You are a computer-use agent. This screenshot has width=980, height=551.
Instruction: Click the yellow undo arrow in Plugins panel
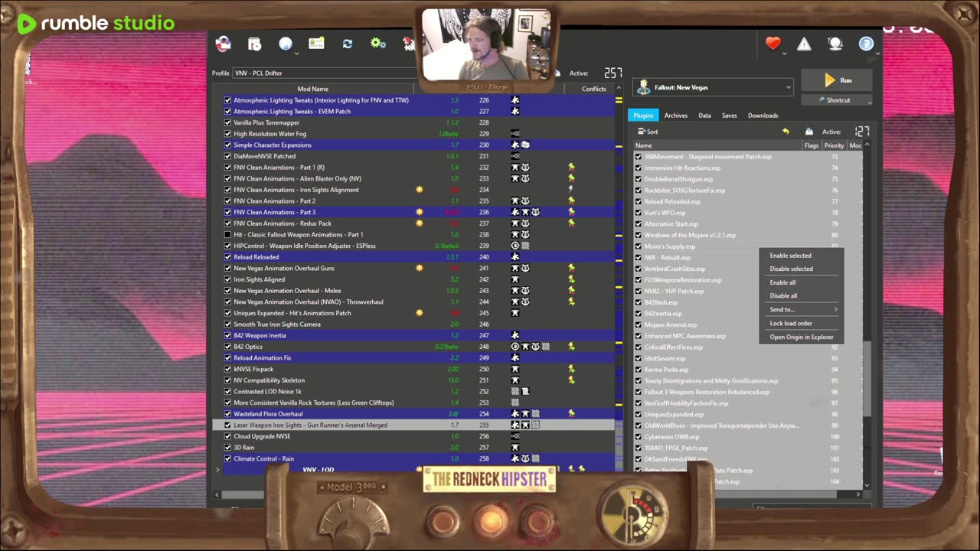click(786, 132)
